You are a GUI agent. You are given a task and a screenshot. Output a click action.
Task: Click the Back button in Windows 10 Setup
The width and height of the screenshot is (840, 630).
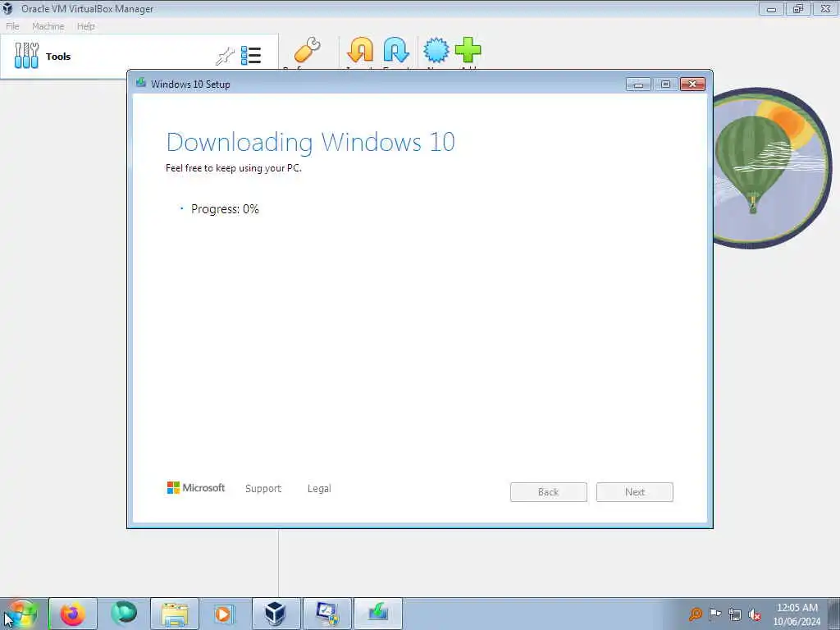549,492
